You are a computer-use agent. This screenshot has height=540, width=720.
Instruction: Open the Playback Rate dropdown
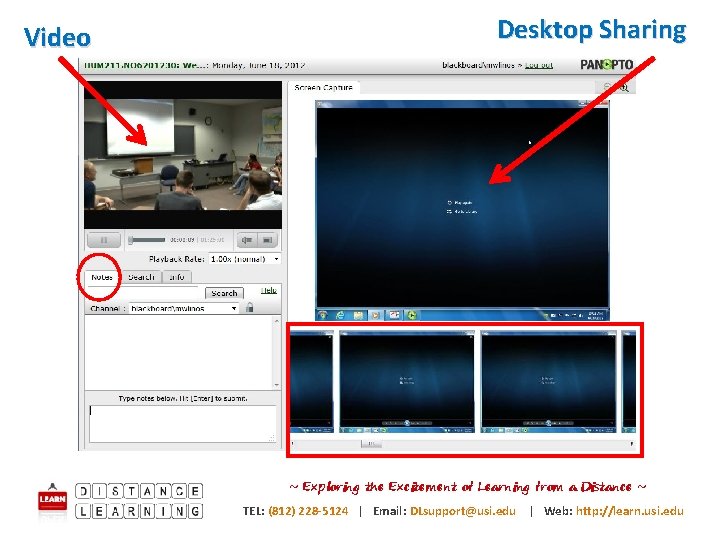pos(245,259)
